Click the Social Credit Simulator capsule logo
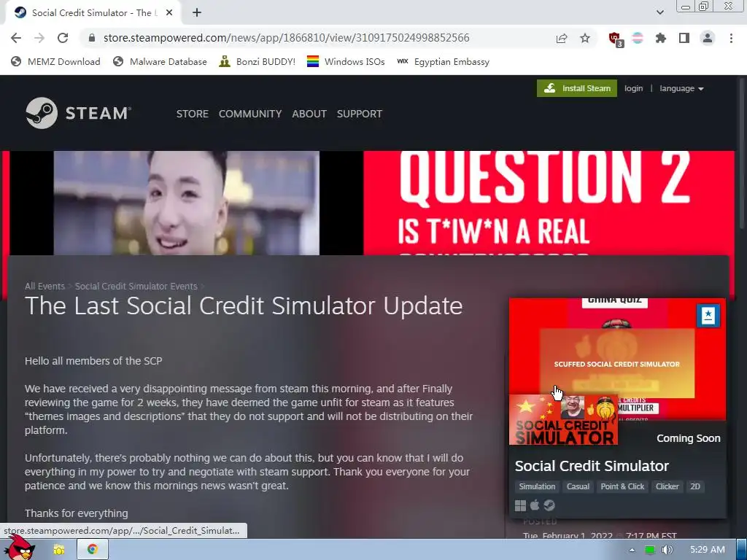 tap(564, 419)
